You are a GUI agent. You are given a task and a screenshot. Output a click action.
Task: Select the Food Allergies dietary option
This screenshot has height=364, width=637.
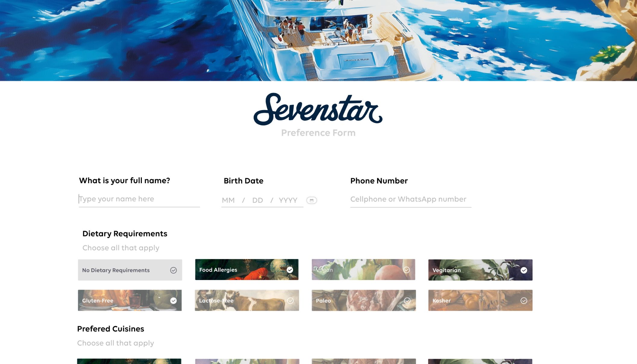point(247,270)
